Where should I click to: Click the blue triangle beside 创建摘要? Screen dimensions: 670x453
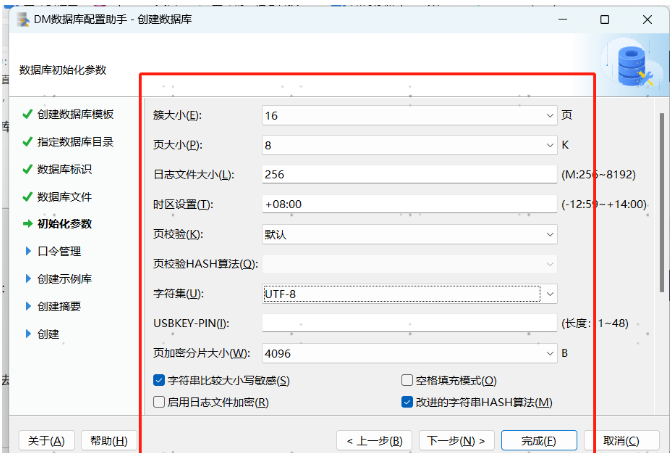pos(28,306)
